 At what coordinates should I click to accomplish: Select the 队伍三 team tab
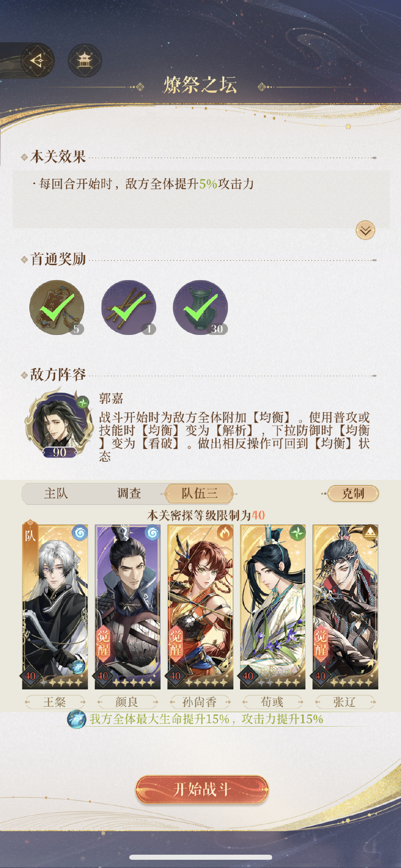(x=199, y=494)
